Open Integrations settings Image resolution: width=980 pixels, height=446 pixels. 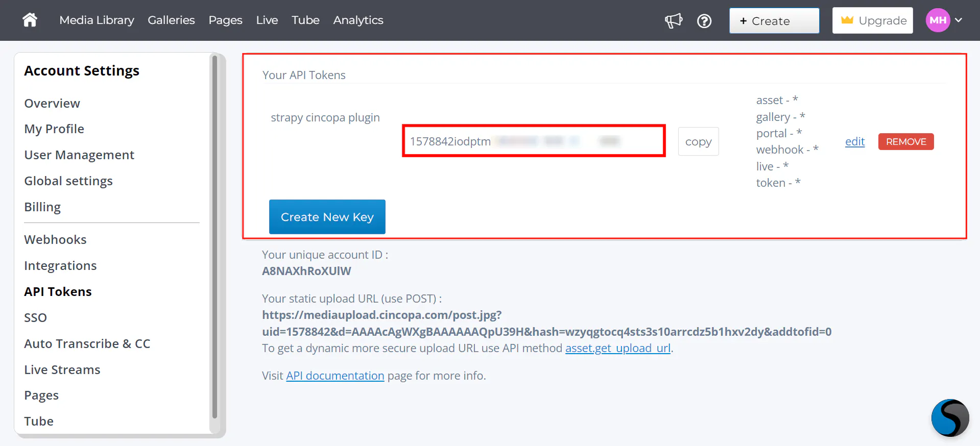point(60,266)
